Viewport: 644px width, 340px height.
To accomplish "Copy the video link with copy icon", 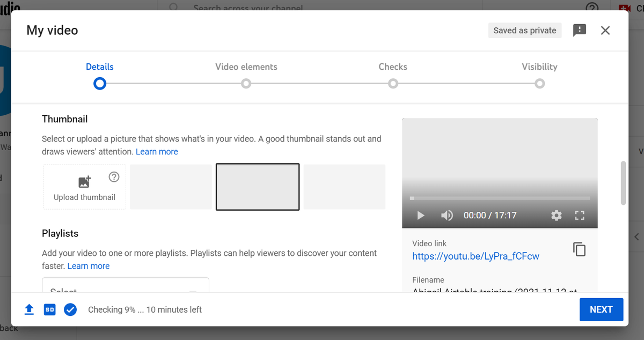I will click(x=580, y=249).
